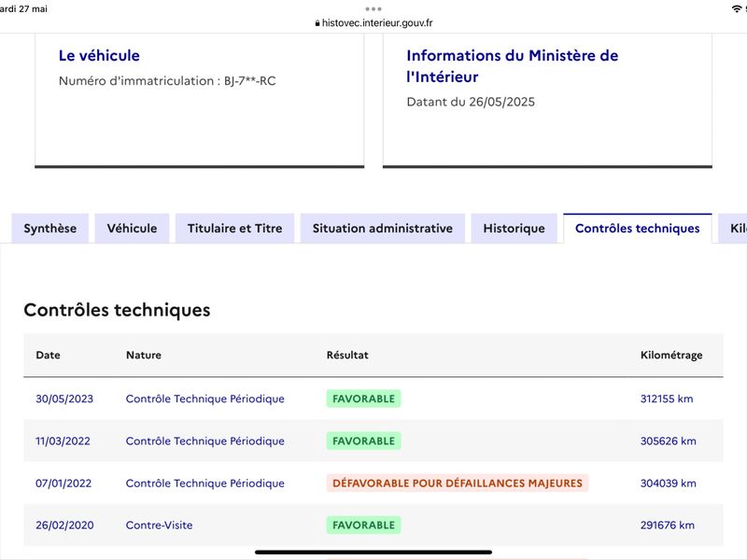Viewport: 747px width, 560px height.
Task: Tap the iPad home indicator bar
Action: (x=373, y=553)
